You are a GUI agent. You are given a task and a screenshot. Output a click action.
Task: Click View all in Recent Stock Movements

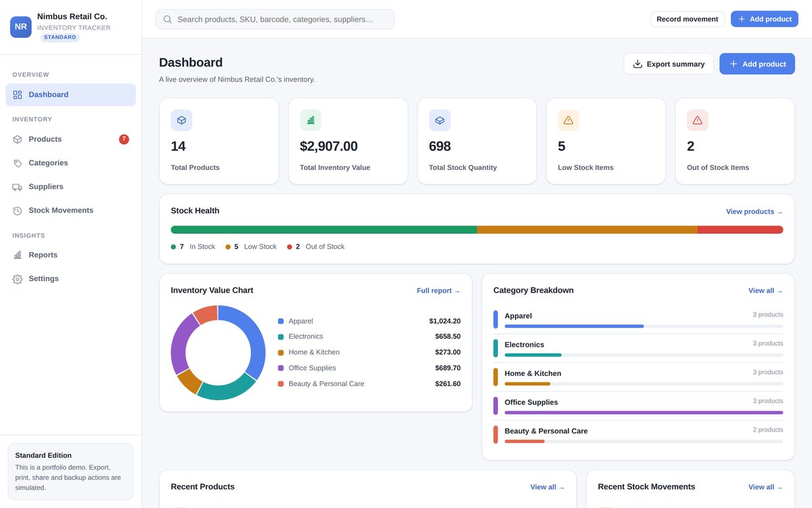pos(765,487)
